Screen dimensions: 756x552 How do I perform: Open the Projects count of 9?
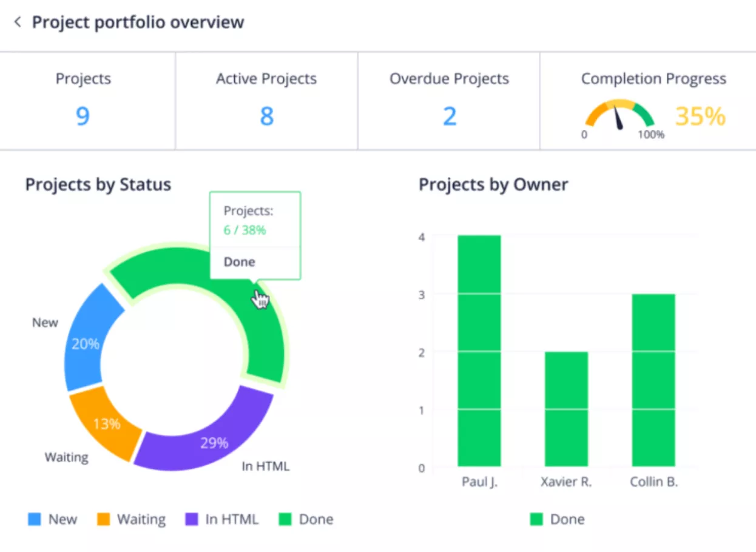pyautogui.click(x=83, y=115)
